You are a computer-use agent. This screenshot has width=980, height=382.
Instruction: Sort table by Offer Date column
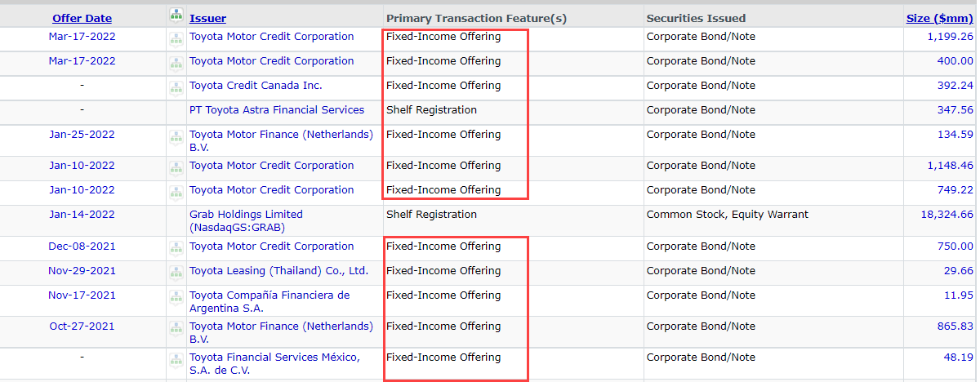[82, 18]
